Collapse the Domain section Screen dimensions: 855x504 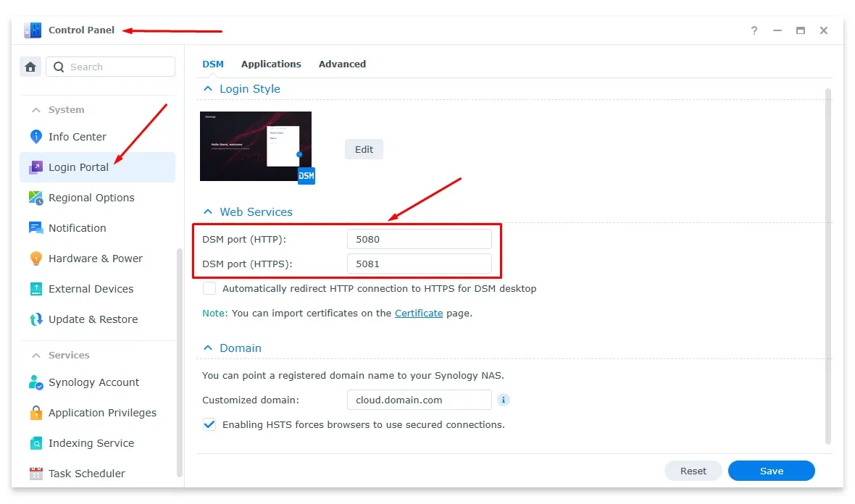[x=208, y=348]
